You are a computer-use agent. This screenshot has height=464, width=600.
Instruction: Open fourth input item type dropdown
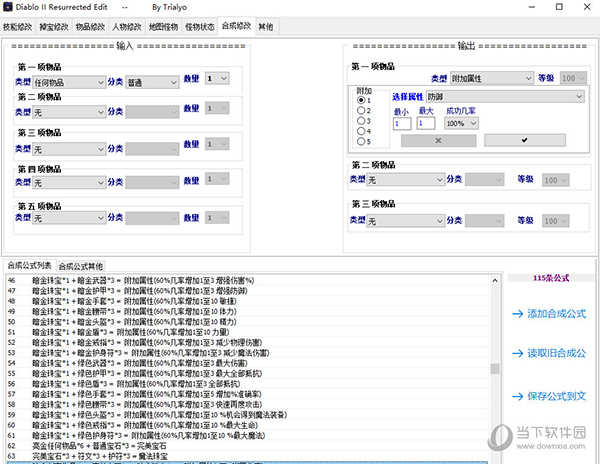[x=69, y=182]
